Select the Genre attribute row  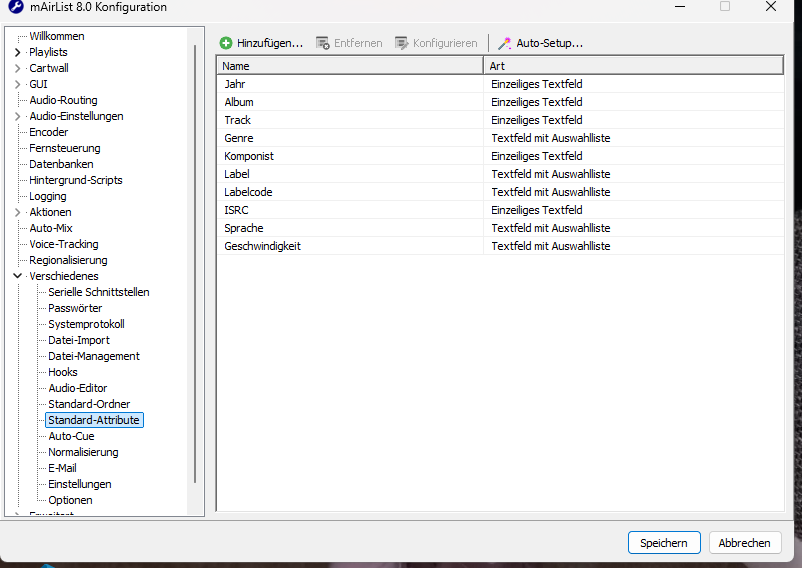[239, 138]
